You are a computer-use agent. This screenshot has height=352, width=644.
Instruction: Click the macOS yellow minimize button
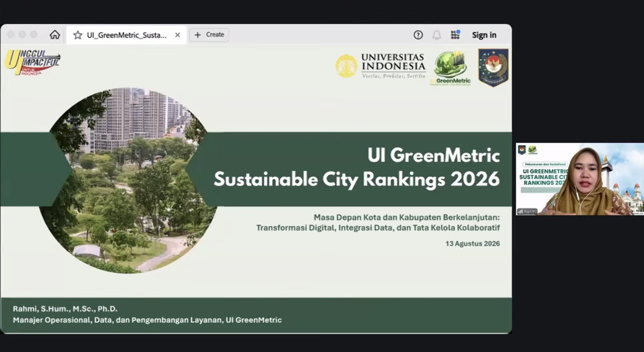[x=22, y=34]
